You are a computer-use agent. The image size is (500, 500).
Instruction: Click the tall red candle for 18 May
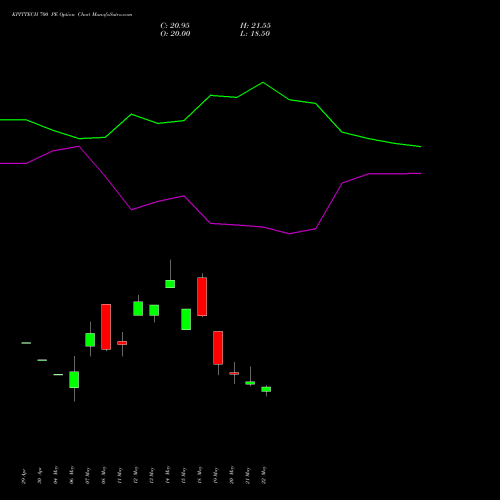(202, 296)
